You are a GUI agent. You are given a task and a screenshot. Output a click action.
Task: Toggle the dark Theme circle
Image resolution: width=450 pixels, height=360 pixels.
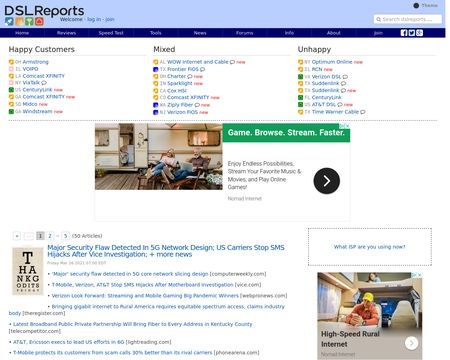(416, 5)
